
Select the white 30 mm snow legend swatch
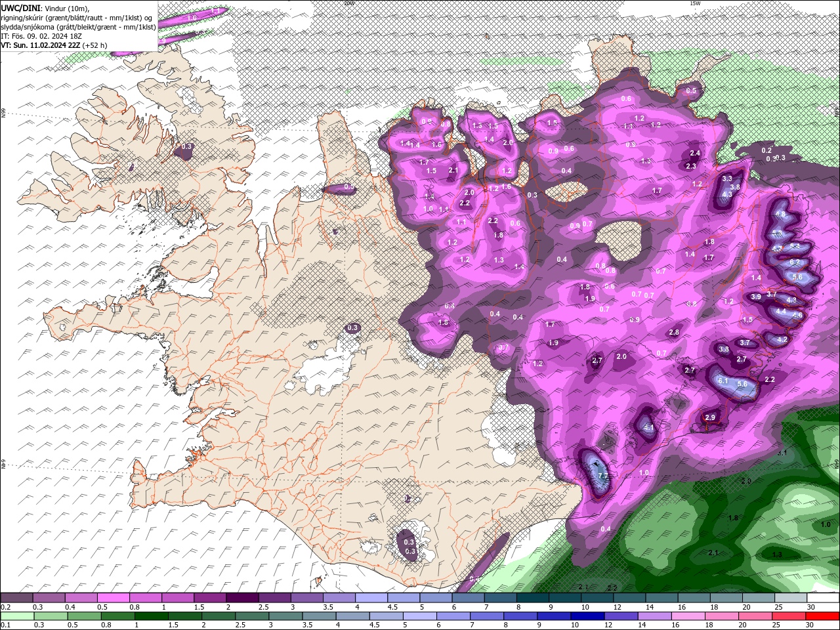tap(824, 598)
